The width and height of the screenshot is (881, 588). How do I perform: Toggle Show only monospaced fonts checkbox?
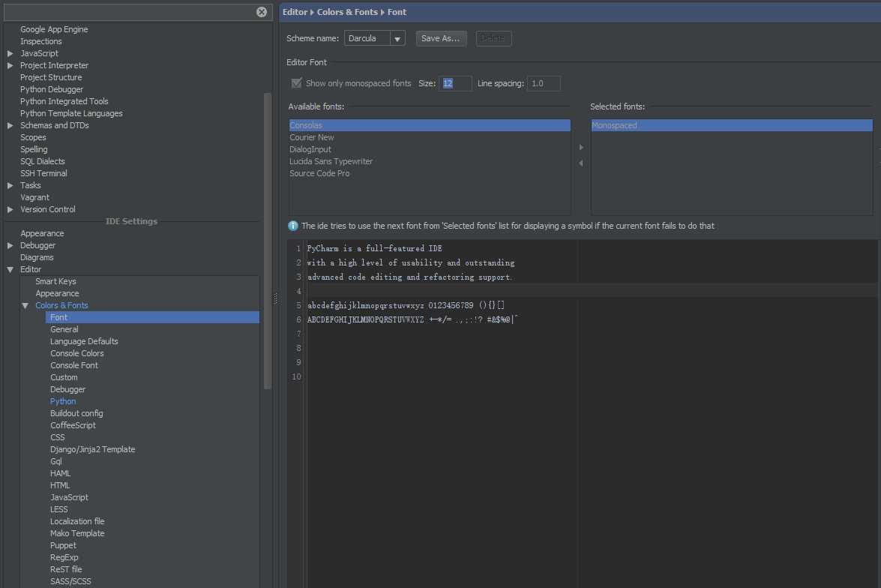(x=296, y=83)
